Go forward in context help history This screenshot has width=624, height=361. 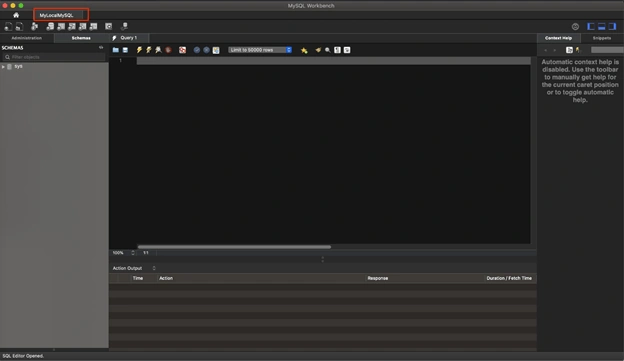coord(555,50)
